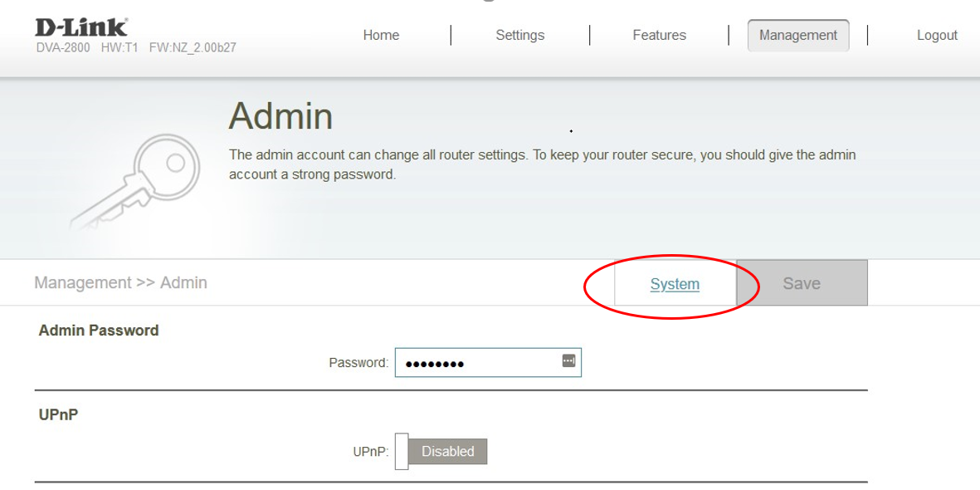The height and width of the screenshot is (490, 980).
Task: Click the HW:T1 hardware version text
Action: click(x=119, y=47)
